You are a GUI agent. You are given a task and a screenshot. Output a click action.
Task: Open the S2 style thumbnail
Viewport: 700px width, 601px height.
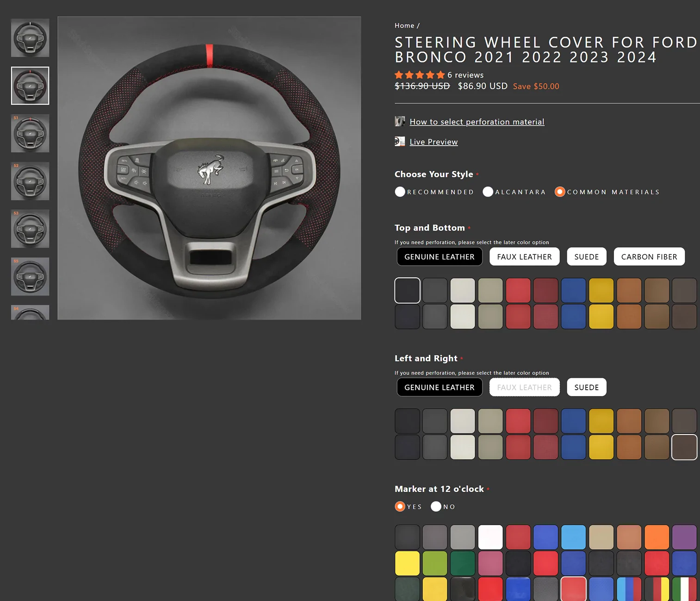pos(30,181)
